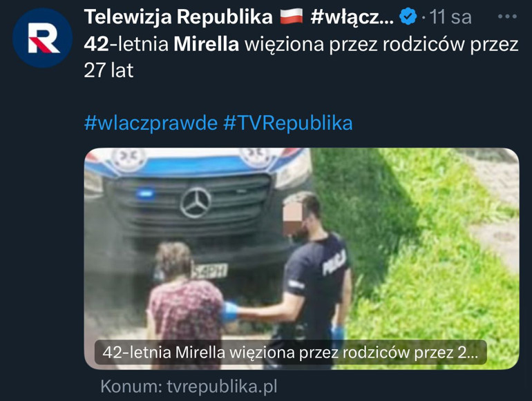Click the vehicle license plate in photo
The image size is (532, 401).
(209, 271)
